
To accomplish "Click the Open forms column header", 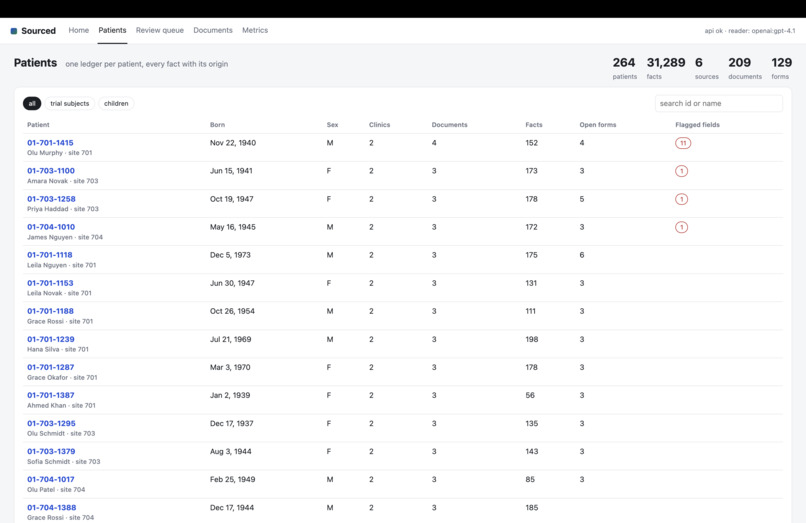I will (597, 125).
